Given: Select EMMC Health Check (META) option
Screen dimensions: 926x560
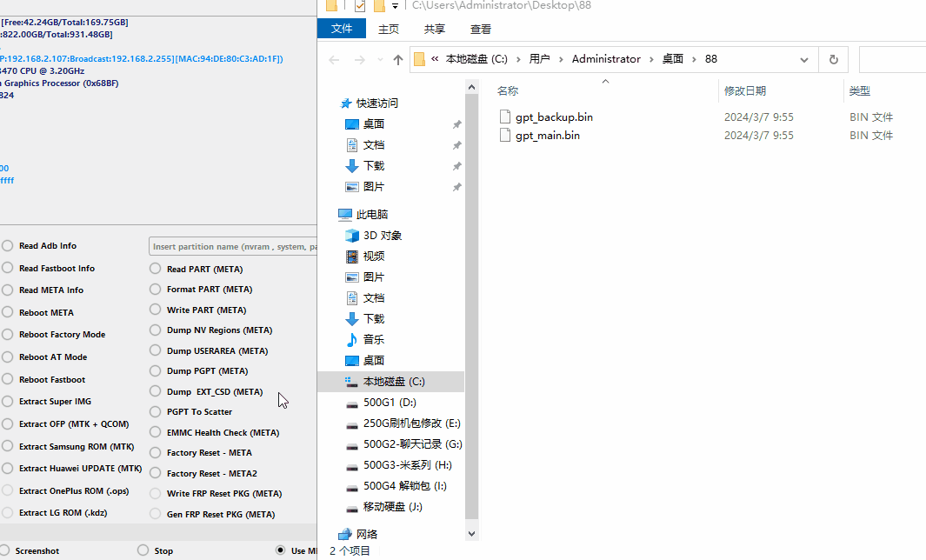Looking at the screenshot, I should (156, 432).
